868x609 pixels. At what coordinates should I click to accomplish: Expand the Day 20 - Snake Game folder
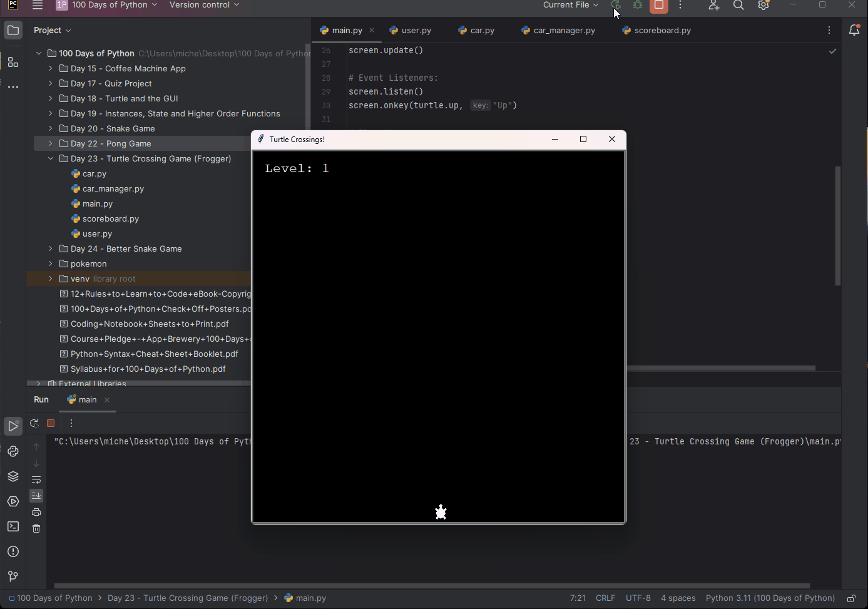(x=51, y=129)
